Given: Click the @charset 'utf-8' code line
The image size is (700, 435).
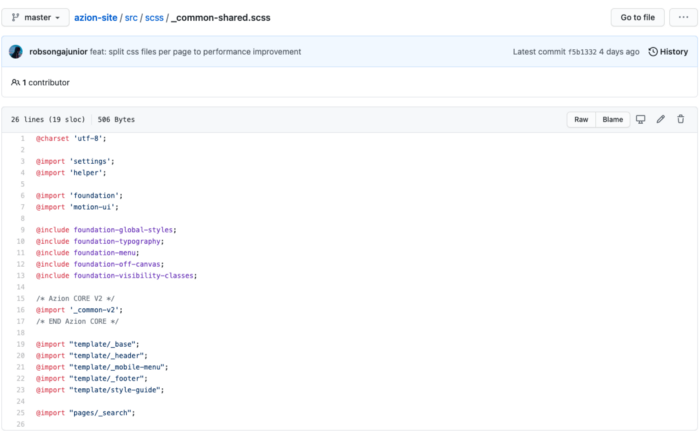Looking at the screenshot, I should coord(71,138).
